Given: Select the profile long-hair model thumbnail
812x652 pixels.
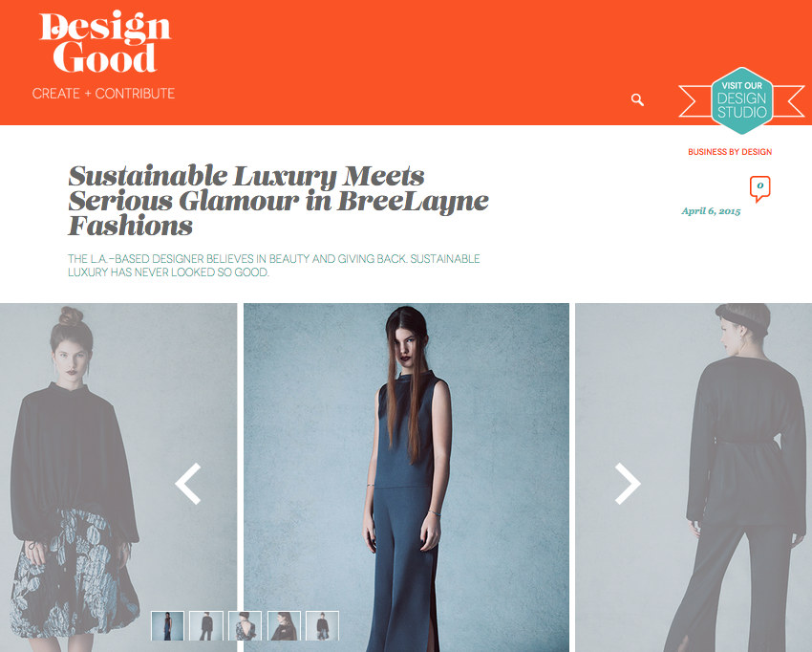Looking at the screenshot, I should click(284, 625).
